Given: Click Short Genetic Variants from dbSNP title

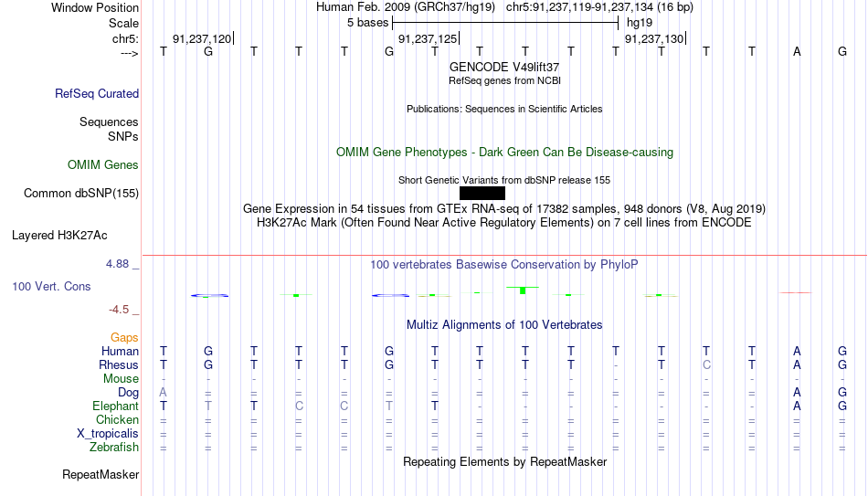Looking at the screenshot, I should click(504, 180).
